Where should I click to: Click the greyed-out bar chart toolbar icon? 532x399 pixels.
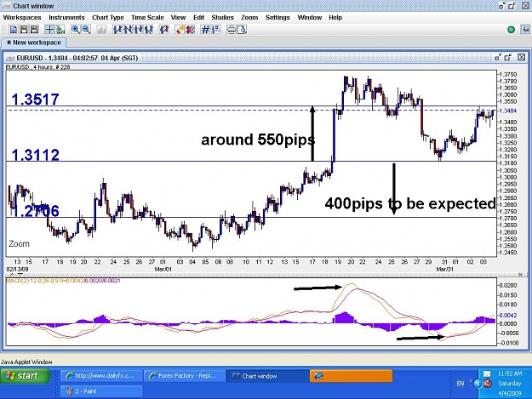(101, 30)
